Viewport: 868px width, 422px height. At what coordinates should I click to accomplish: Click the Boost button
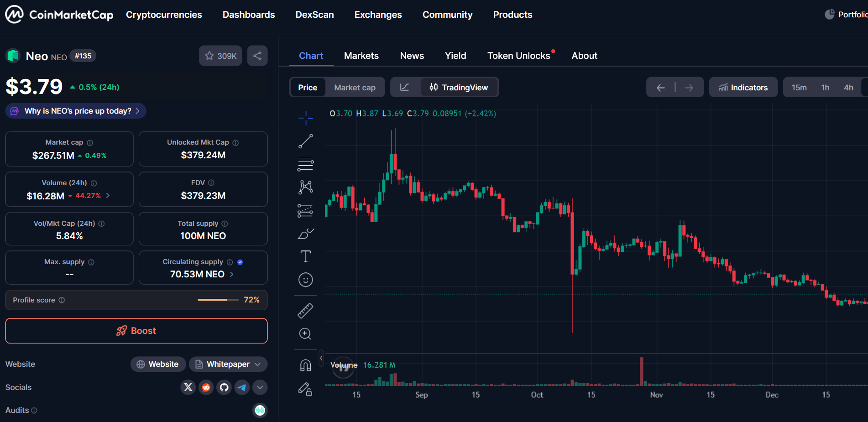coord(136,331)
